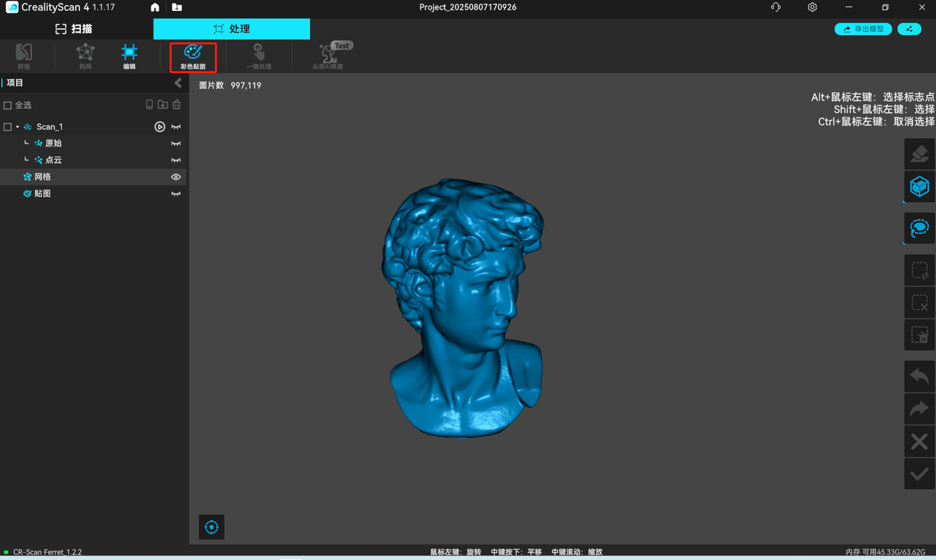Open customer support headset icon

tap(776, 7)
